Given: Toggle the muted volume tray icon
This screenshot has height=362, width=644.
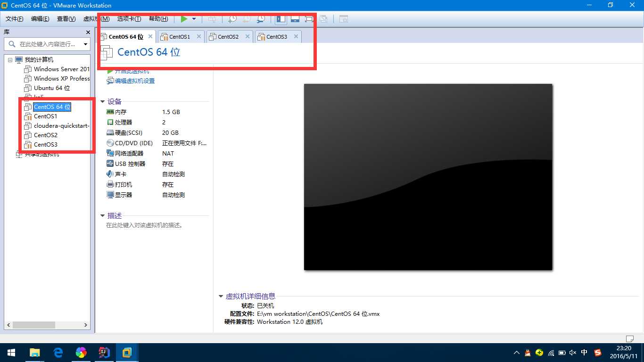Looking at the screenshot, I should pos(573,353).
